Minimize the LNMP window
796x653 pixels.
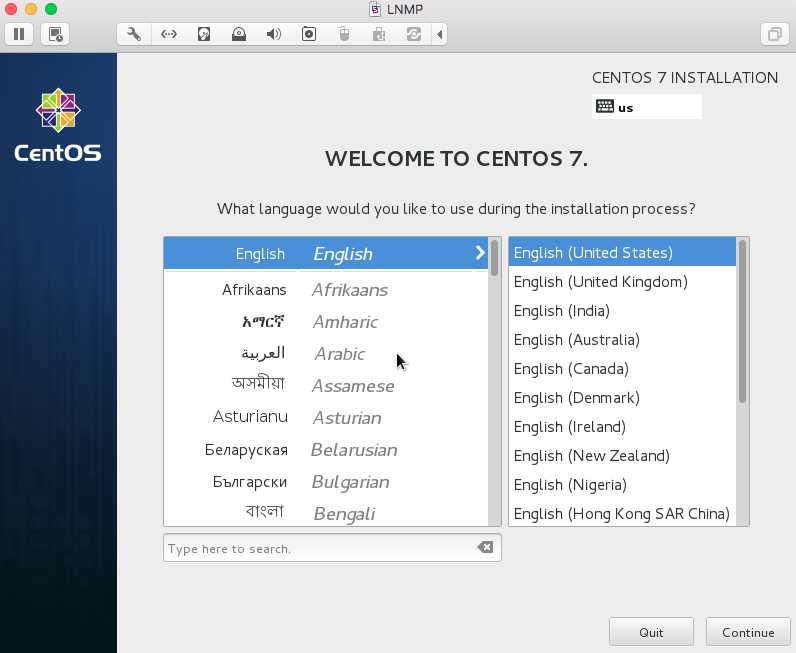coord(31,9)
